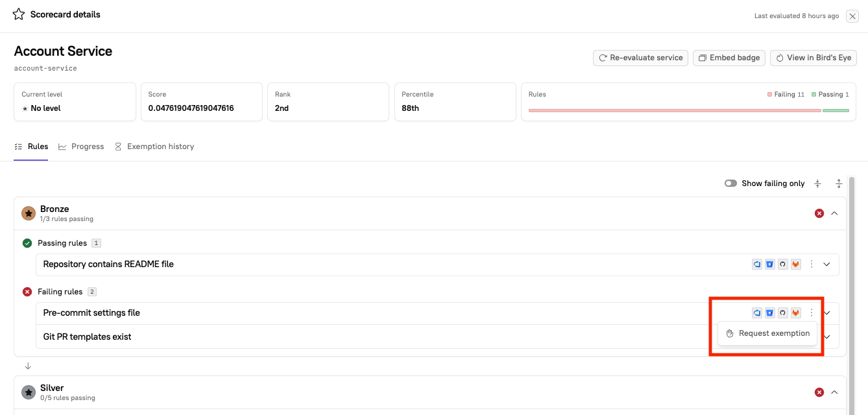This screenshot has width=868, height=415.
Task: Expand the Repository contains README file rule
Action: click(x=826, y=265)
